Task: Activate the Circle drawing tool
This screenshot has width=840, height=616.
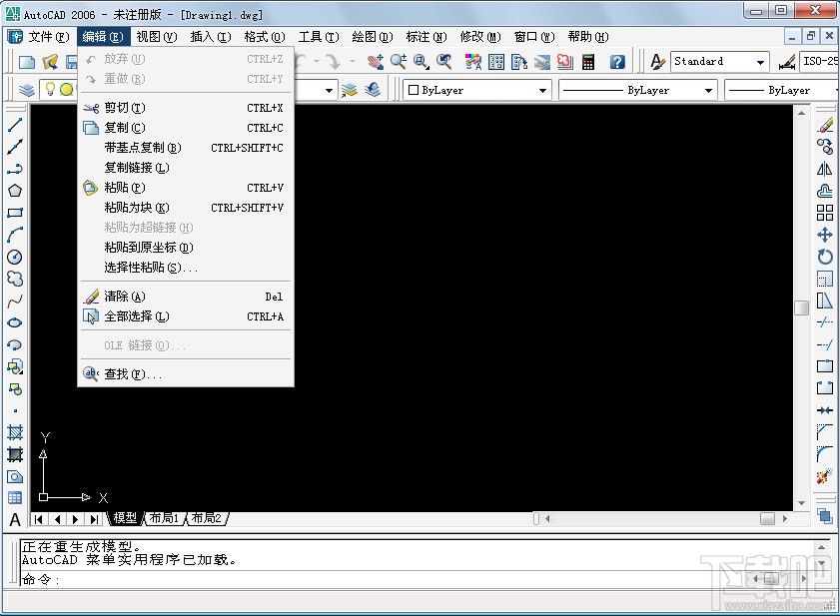Action: point(13,256)
